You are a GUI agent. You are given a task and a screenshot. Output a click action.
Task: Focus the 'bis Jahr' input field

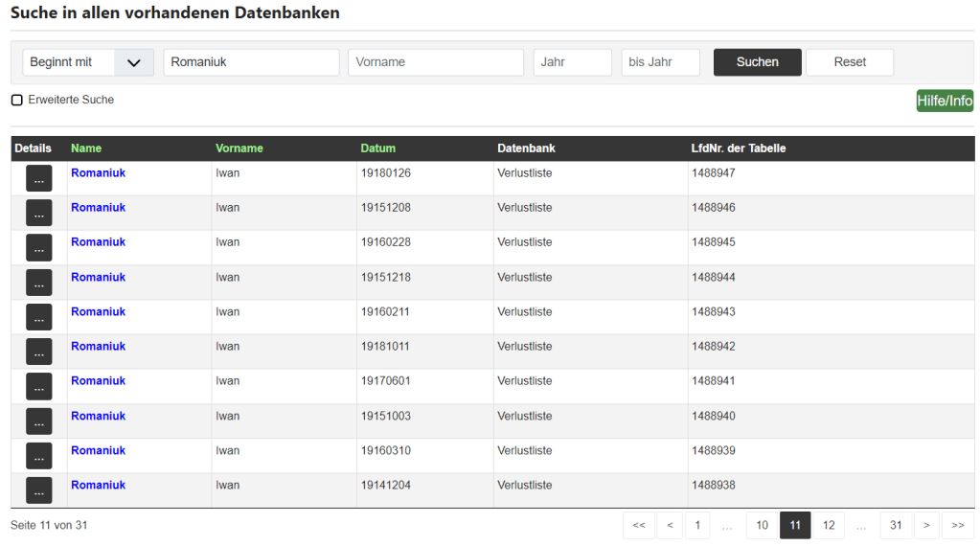(660, 62)
